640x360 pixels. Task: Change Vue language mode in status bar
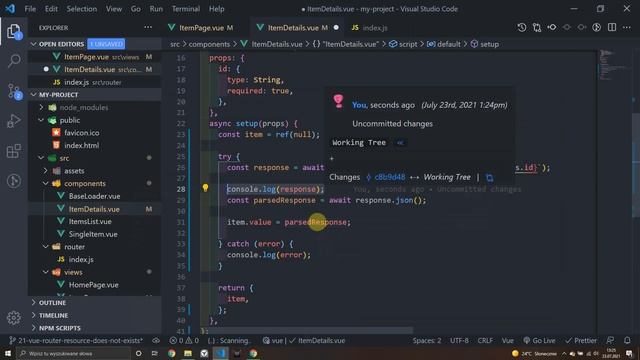(x=508, y=340)
